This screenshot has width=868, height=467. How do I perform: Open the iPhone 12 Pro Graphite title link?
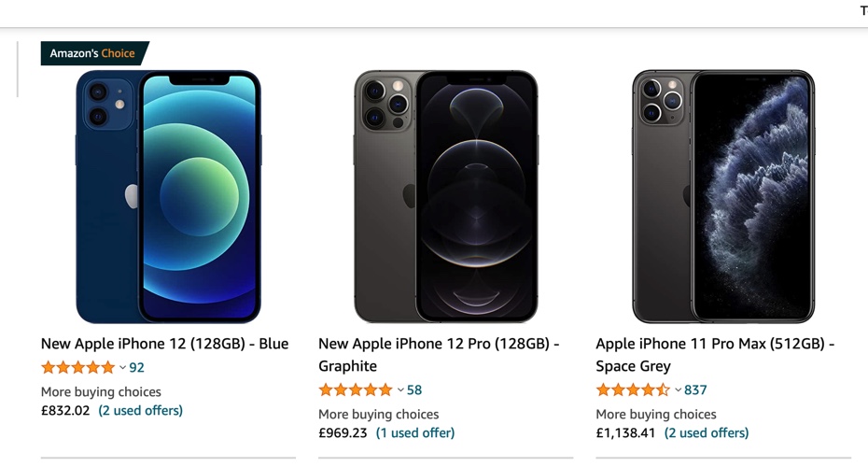coord(439,355)
